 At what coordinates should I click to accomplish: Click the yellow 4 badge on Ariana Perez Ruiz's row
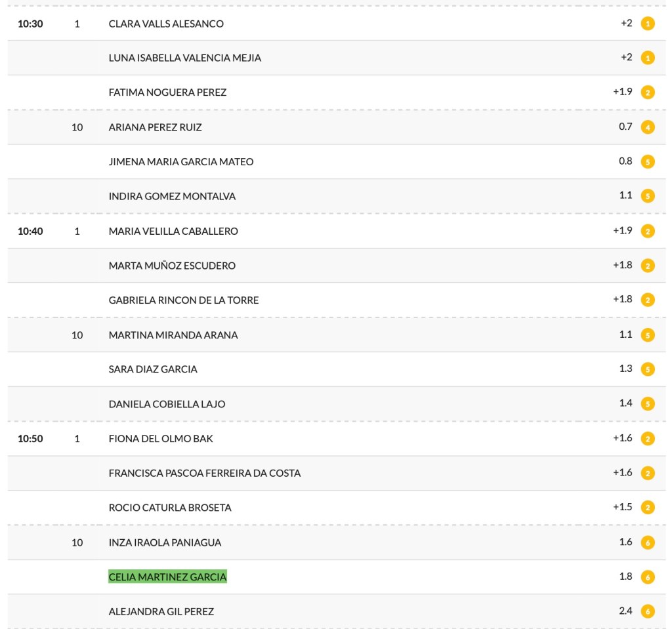pos(648,127)
